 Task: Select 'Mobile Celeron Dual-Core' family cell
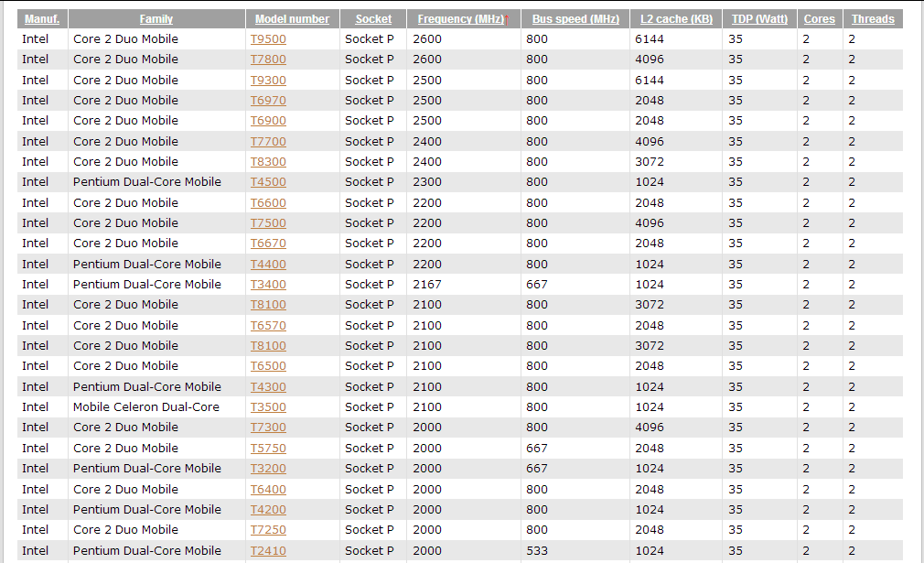click(146, 406)
